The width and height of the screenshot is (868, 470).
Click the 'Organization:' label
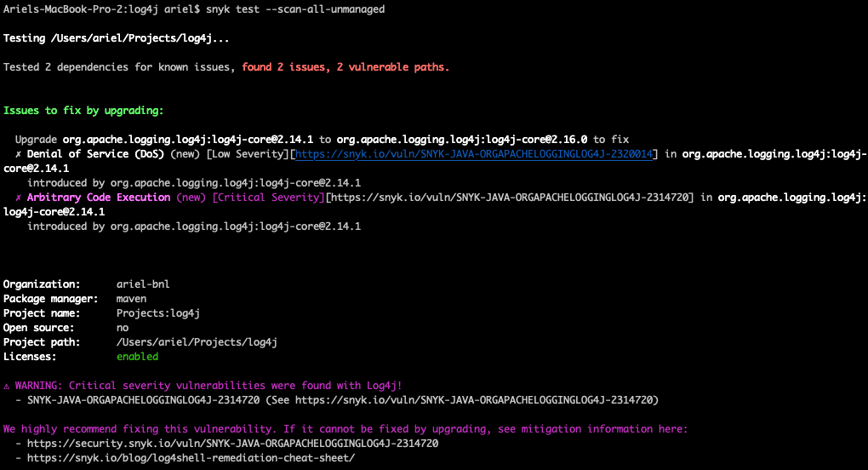click(42, 284)
